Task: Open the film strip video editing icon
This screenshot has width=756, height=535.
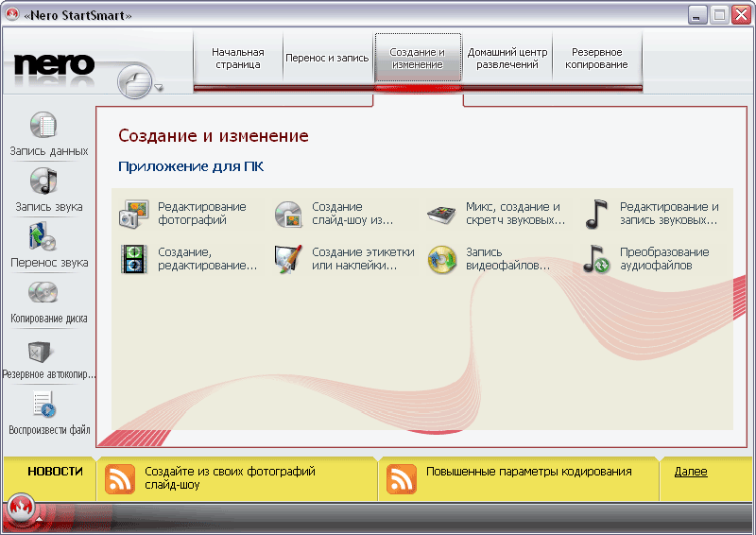Action: tap(134, 259)
